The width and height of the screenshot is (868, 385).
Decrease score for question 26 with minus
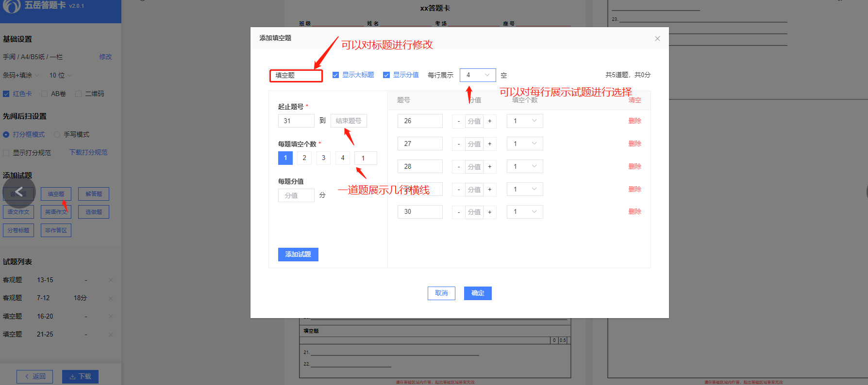point(459,121)
